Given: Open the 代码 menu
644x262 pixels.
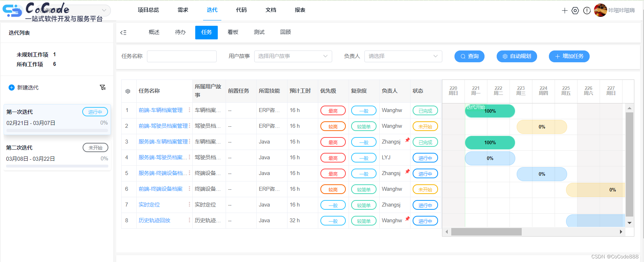Looking at the screenshot, I should (241, 10).
